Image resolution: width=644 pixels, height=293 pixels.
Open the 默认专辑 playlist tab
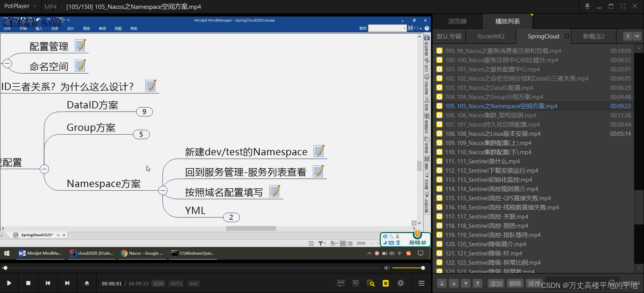[x=449, y=36]
